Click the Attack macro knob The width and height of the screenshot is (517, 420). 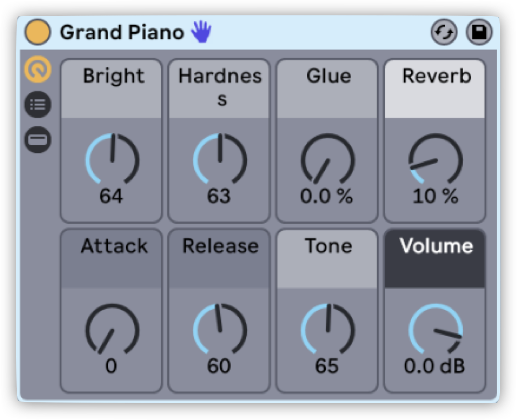112,329
